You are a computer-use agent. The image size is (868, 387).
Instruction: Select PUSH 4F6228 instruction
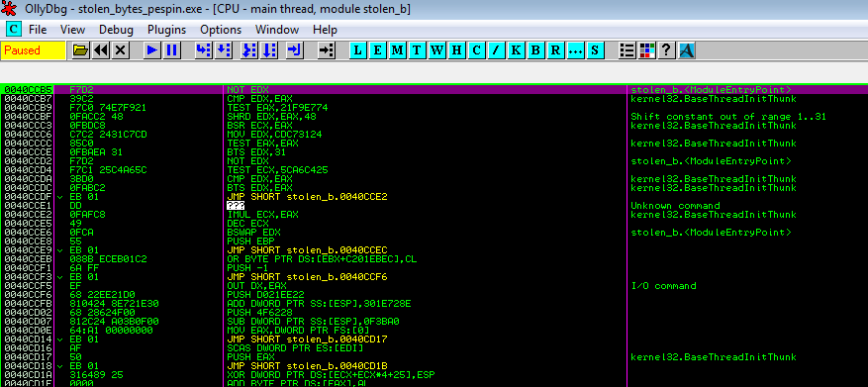(260, 312)
